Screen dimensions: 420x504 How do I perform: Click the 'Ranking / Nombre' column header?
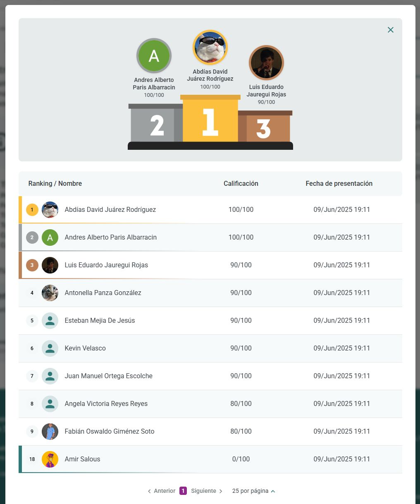click(x=55, y=184)
